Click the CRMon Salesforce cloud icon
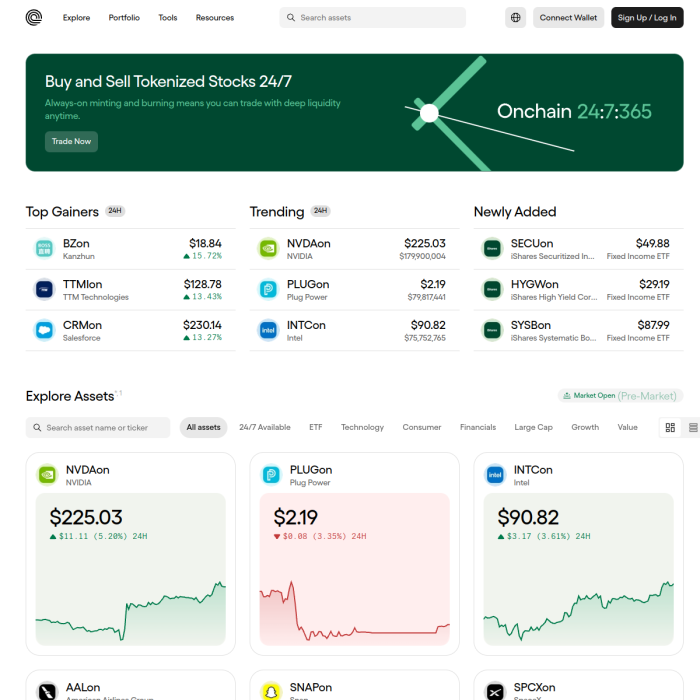The height and width of the screenshot is (700, 700). pyautogui.click(x=44, y=330)
